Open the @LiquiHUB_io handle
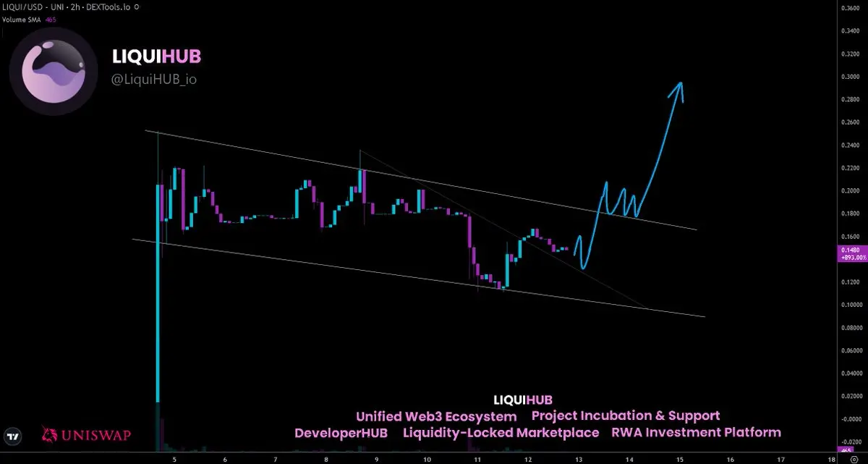The width and height of the screenshot is (868, 464). coord(154,79)
